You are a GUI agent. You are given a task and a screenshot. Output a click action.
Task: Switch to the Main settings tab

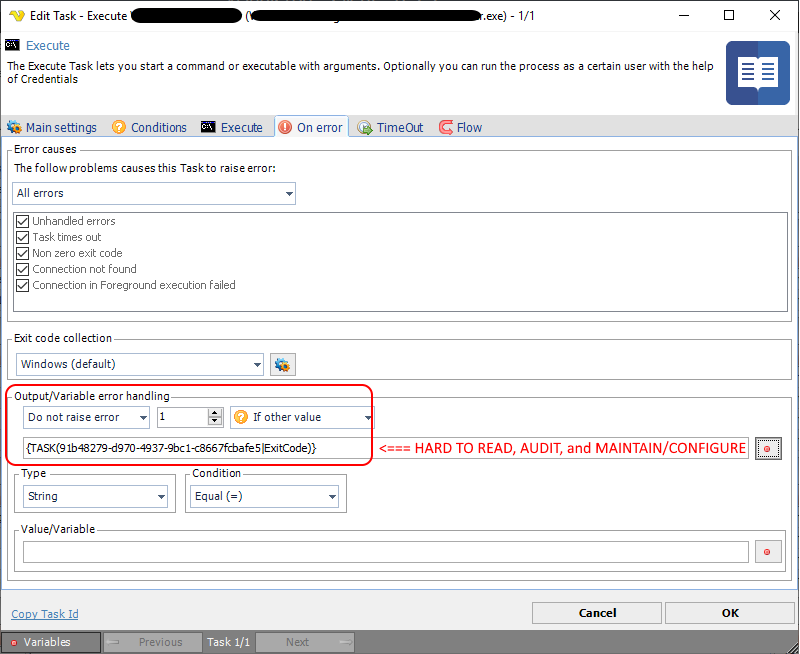52,128
